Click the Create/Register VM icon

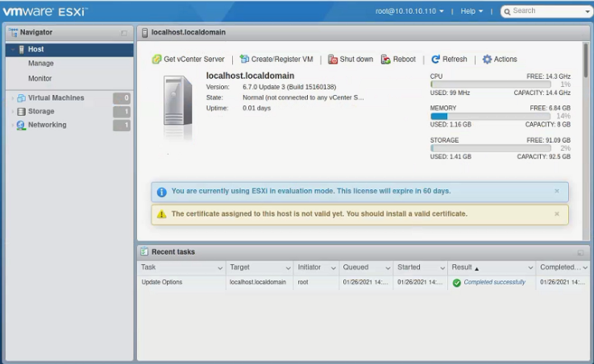click(x=244, y=59)
